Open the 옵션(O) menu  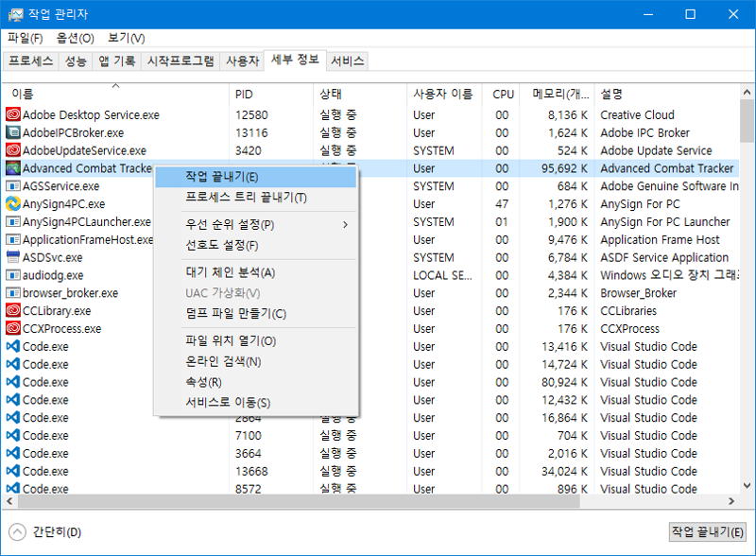pyautogui.click(x=76, y=38)
